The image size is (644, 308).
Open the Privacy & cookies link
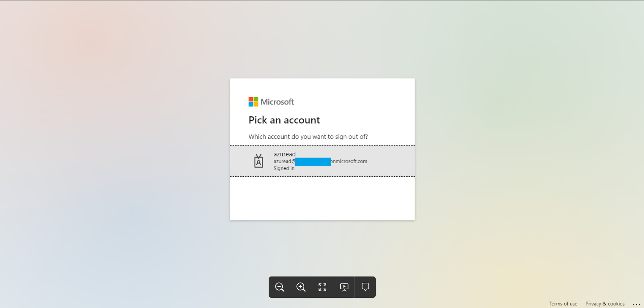pos(605,303)
